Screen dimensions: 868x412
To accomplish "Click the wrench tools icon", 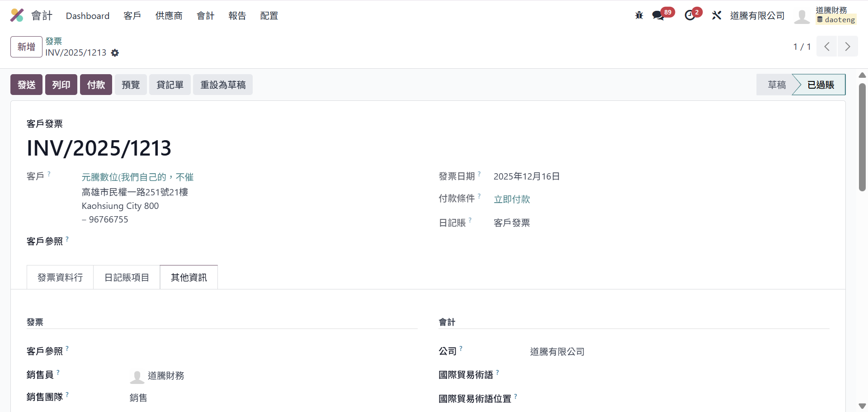I will coord(717,15).
